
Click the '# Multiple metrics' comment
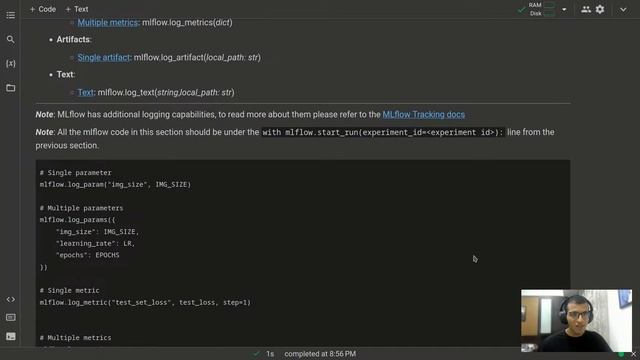point(76,338)
